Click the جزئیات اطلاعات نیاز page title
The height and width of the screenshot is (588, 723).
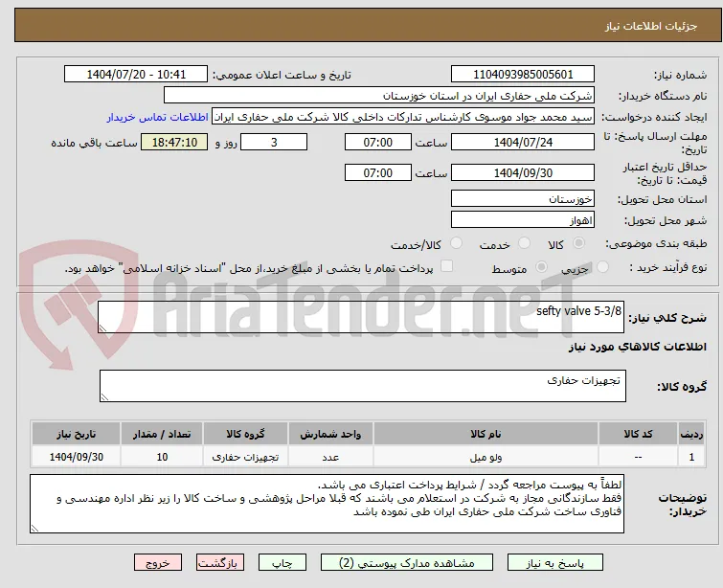[x=650, y=26]
